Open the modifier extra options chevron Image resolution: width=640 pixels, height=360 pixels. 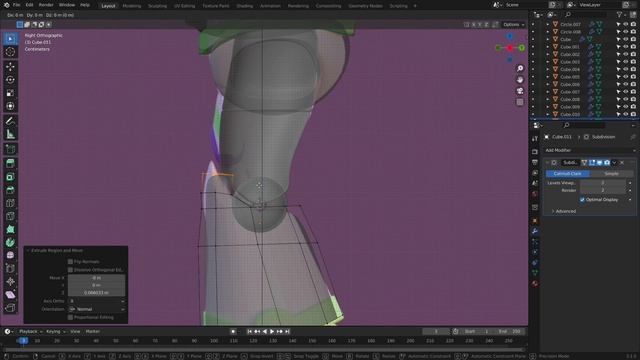pos(614,162)
